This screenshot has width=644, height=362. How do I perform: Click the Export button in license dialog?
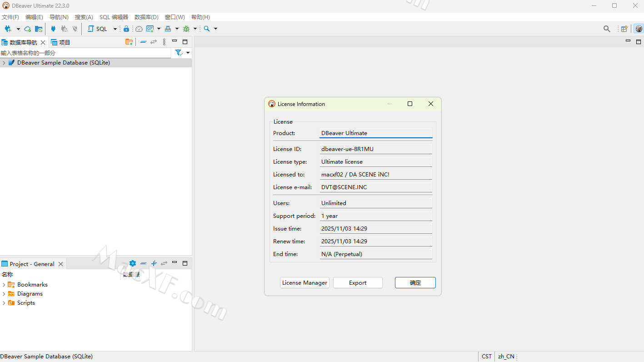click(358, 282)
